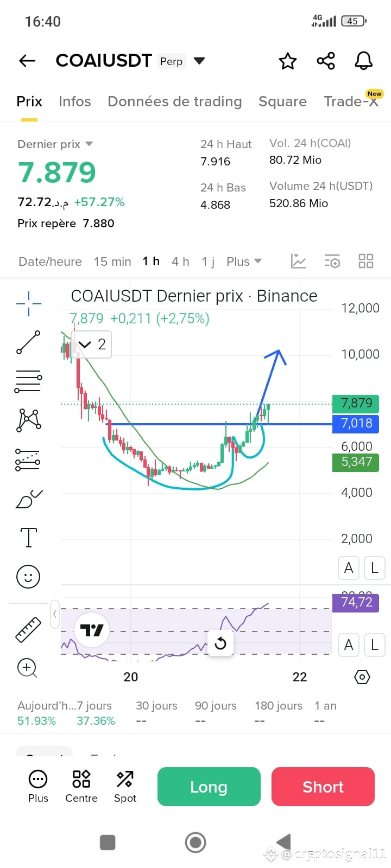Open price alert bell icon
391x868 pixels.
(364, 61)
